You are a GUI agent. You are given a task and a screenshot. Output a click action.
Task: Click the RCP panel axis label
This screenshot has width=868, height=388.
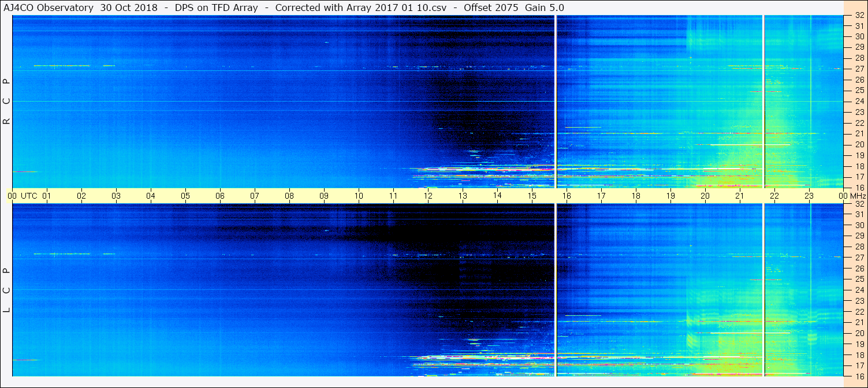(x=7, y=102)
